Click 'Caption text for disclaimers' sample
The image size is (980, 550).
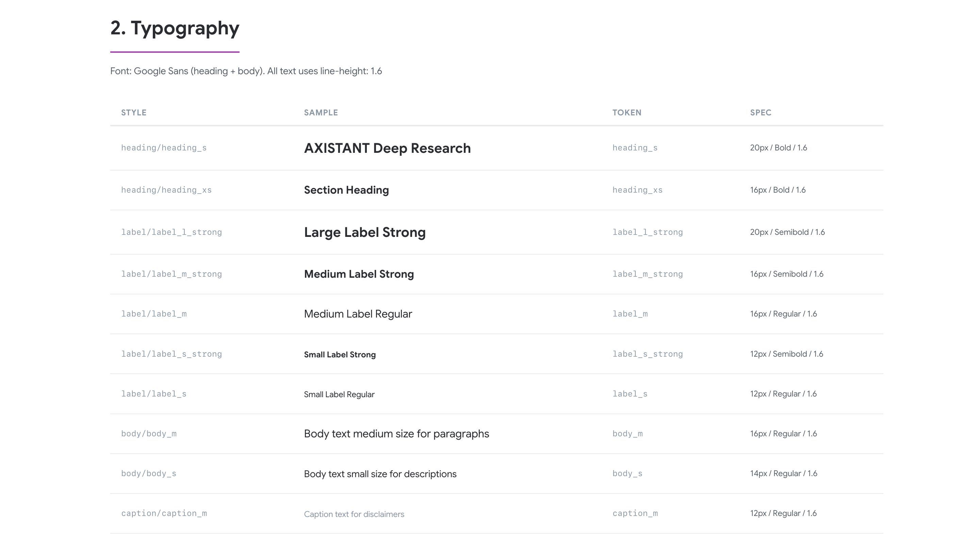[x=354, y=515]
